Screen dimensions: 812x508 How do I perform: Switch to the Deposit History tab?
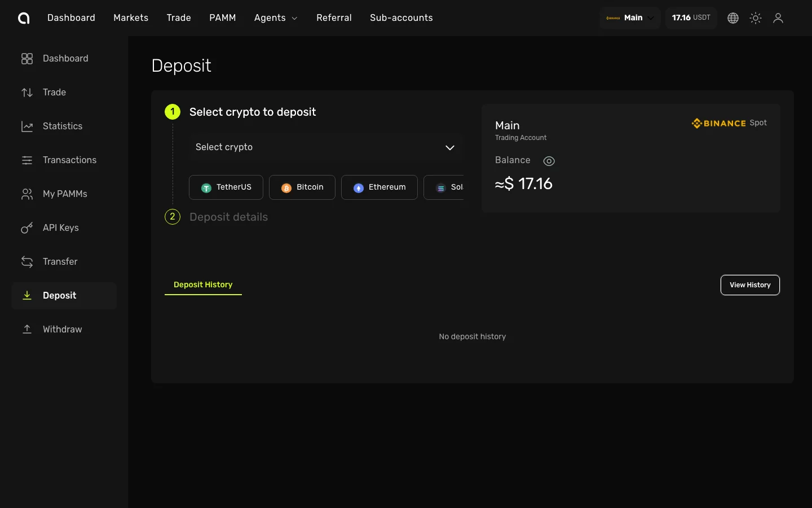click(x=203, y=284)
